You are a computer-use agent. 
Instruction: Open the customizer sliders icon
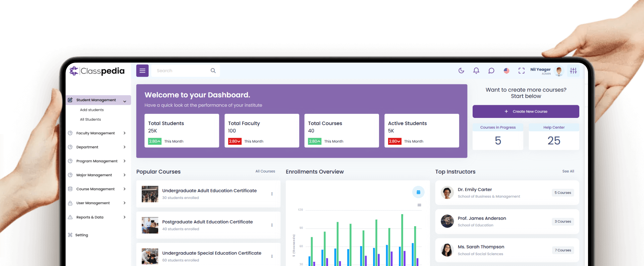[573, 71]
